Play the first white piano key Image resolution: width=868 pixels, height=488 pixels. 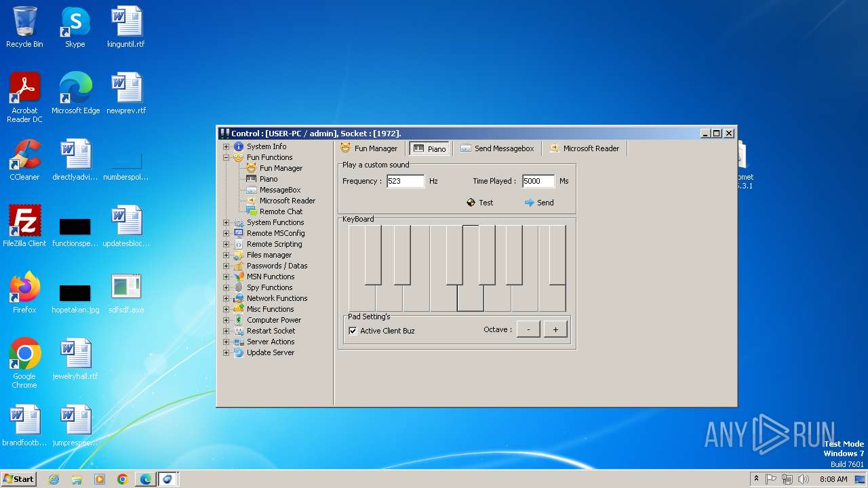[357, 298]
